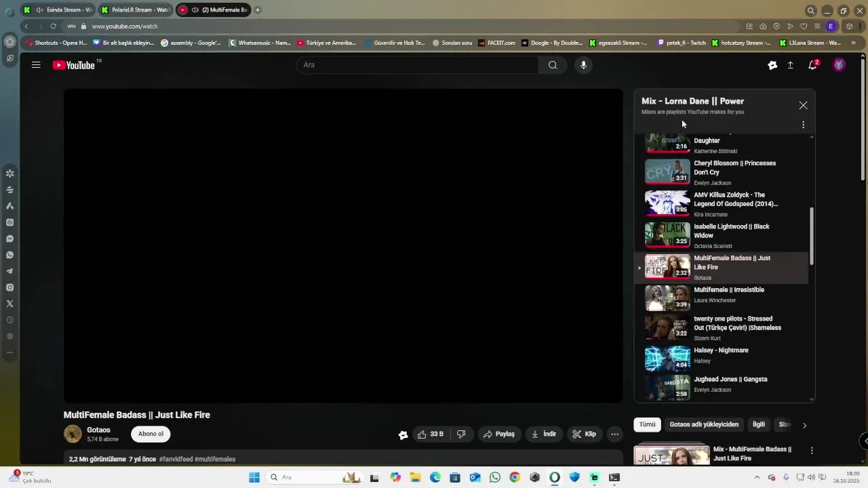This screenshot has width=868, height=488.
Task: Open a new browser tab
Action: tap(257, 10)
